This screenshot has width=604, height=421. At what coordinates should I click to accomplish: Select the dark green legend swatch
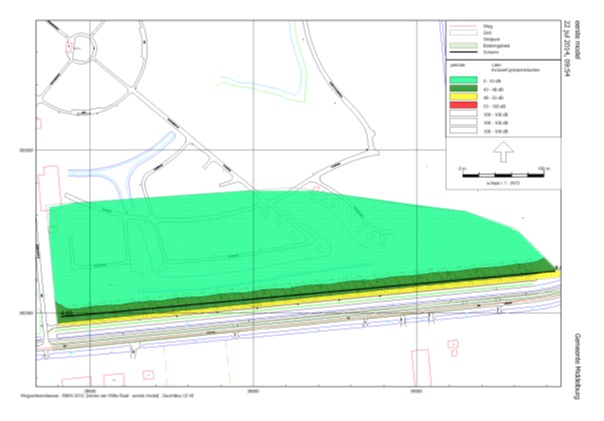(463, 89)
